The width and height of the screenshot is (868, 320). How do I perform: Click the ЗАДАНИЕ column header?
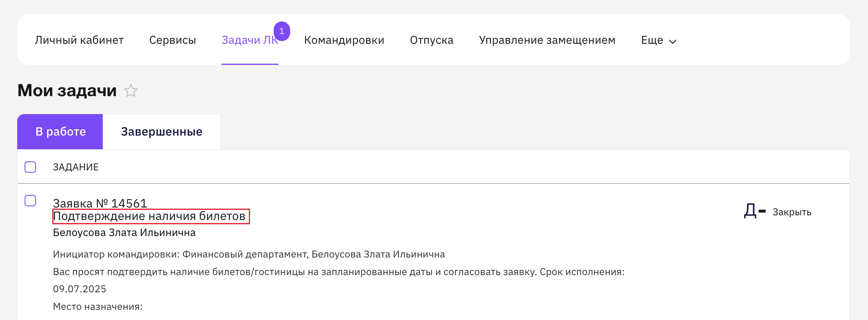76,167
